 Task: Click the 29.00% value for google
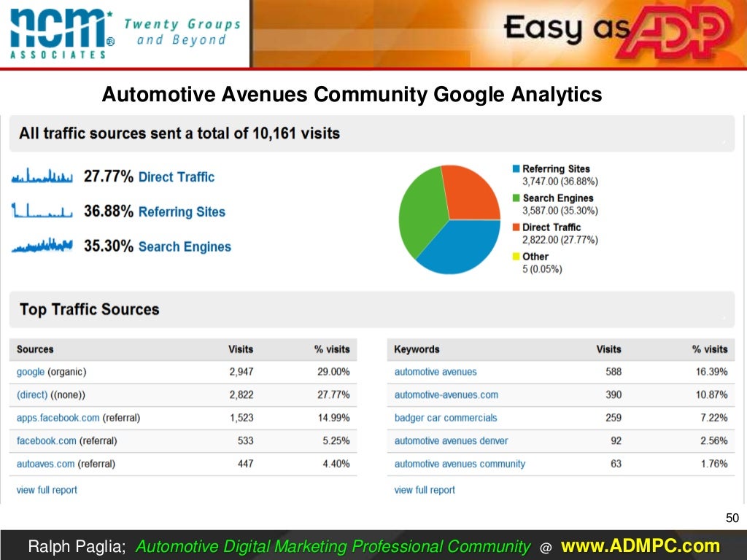click(333, 372)
